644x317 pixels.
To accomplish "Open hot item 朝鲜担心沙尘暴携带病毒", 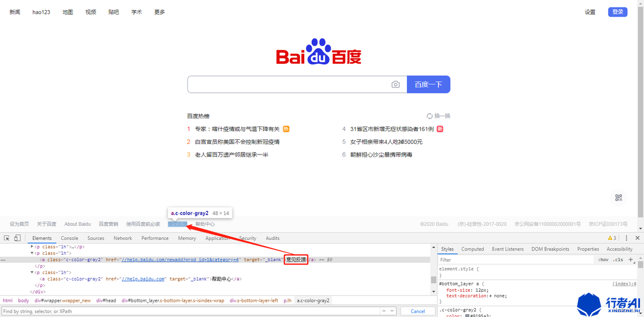I will (381, 154).
